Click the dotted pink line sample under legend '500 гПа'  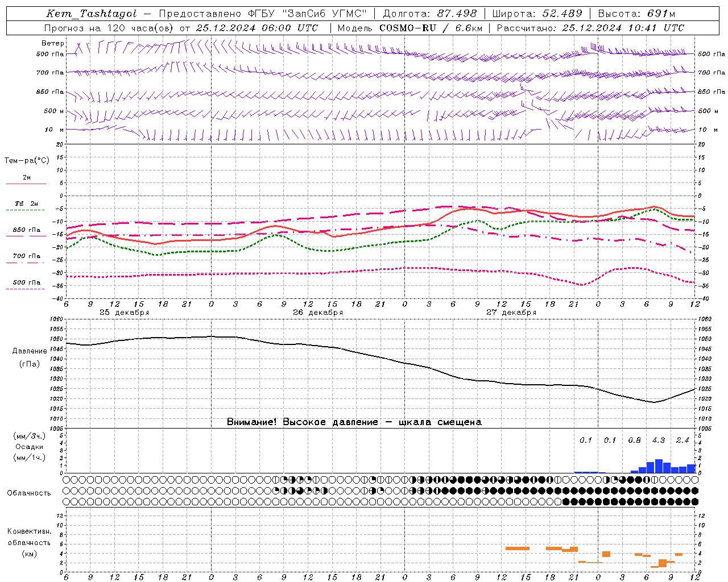tap(26, 289)
